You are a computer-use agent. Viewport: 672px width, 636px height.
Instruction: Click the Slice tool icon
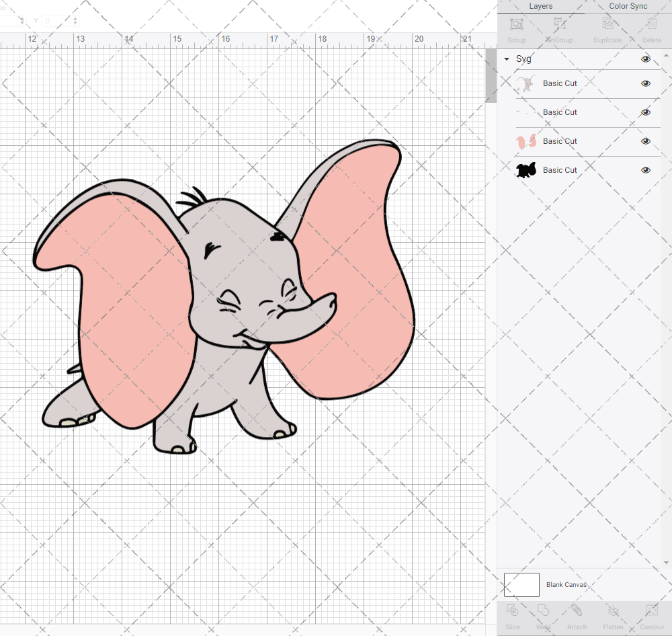tap(512, 610)
